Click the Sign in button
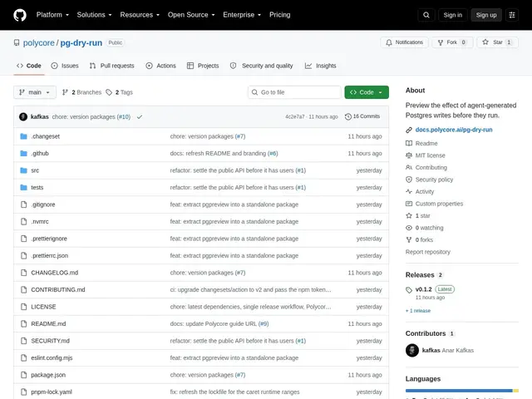 [x=452, y=15]
